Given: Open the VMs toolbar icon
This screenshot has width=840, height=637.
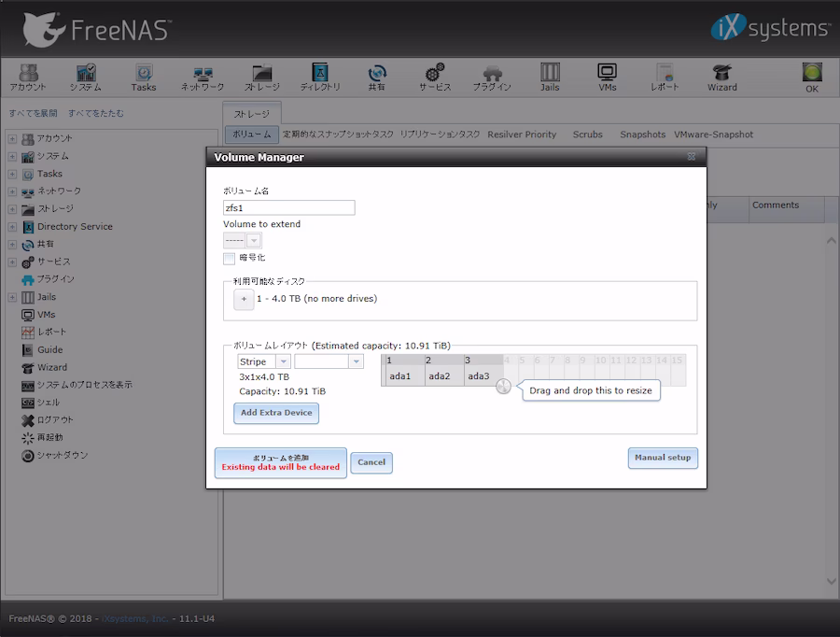Looking at the screenshot, I should [607, 78].
